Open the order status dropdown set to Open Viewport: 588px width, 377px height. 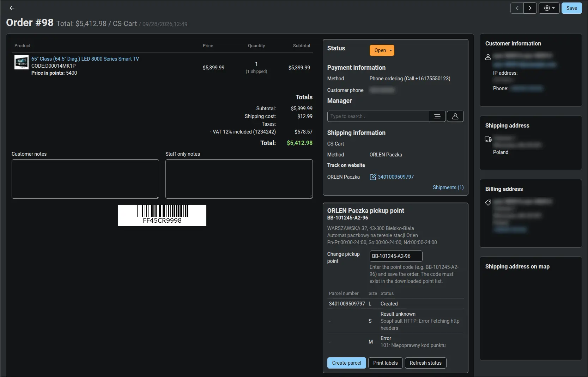(x=382, y=50)
